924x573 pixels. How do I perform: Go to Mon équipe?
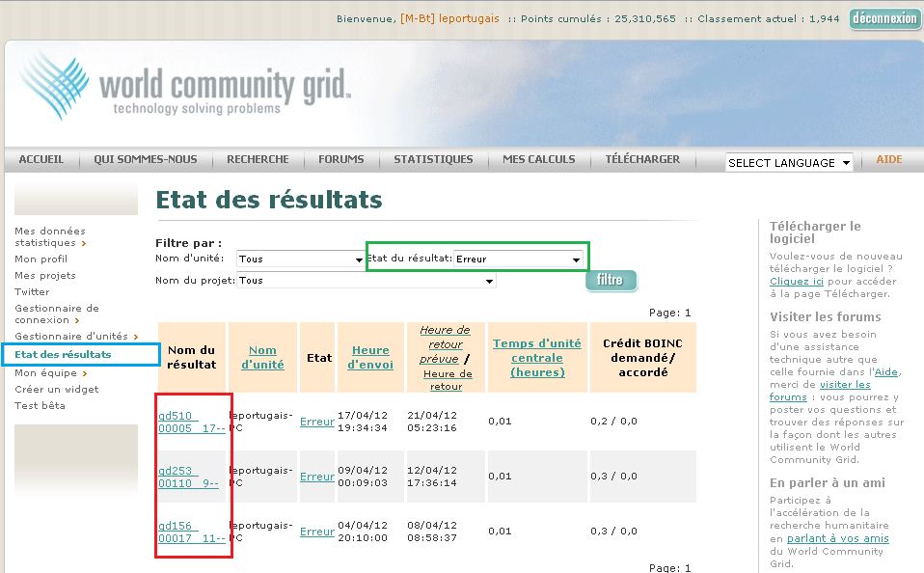(51, 372)
